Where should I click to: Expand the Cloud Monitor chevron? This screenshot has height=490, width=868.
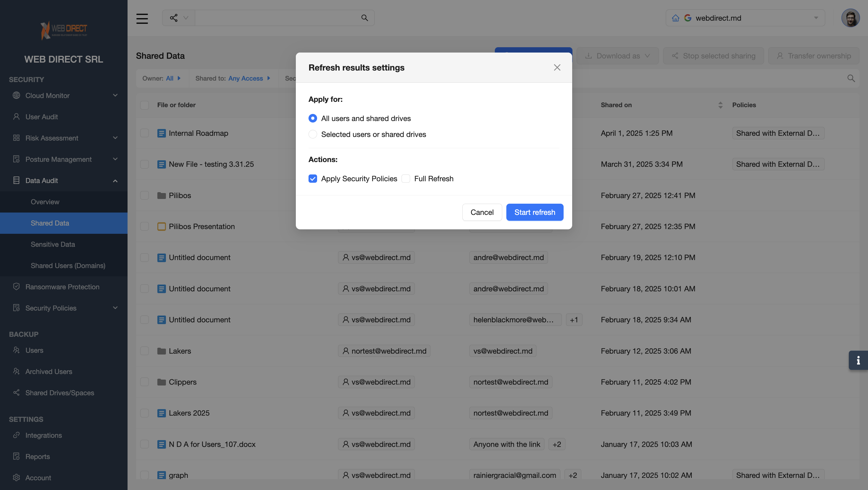[x=115, y=95]
